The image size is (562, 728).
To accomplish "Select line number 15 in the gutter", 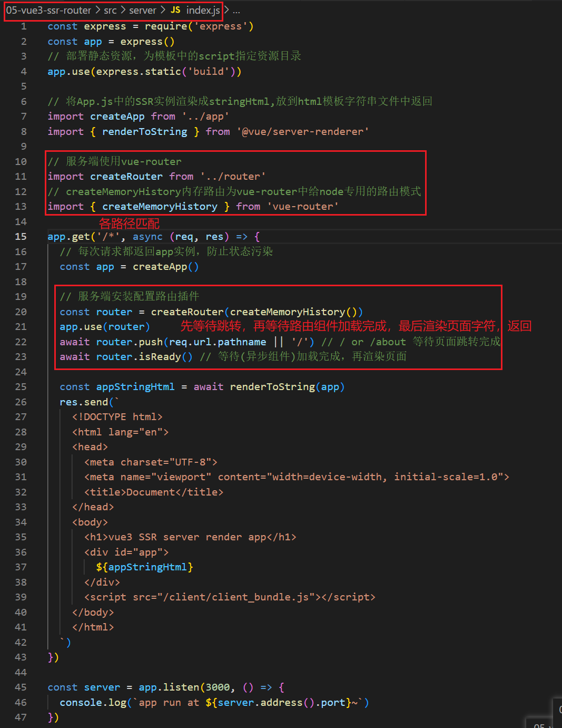I will click(21, 237).
